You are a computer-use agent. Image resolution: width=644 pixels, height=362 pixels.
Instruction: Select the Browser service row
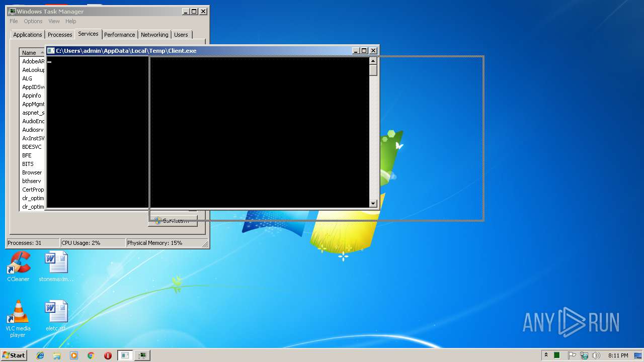(33, 172)
